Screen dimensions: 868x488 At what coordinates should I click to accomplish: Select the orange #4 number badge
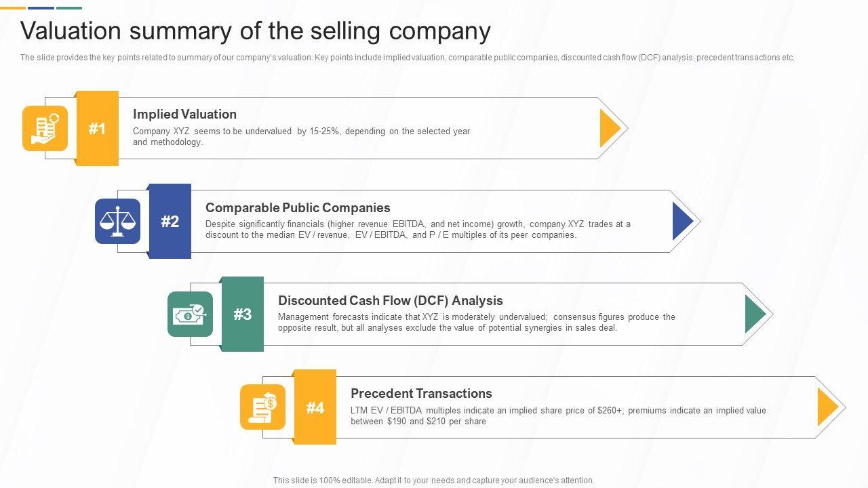[315, 407]
